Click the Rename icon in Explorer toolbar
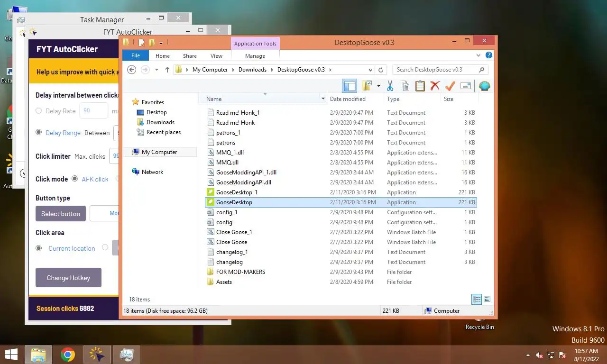Screen dimensions: 607x364 (466, 86)
